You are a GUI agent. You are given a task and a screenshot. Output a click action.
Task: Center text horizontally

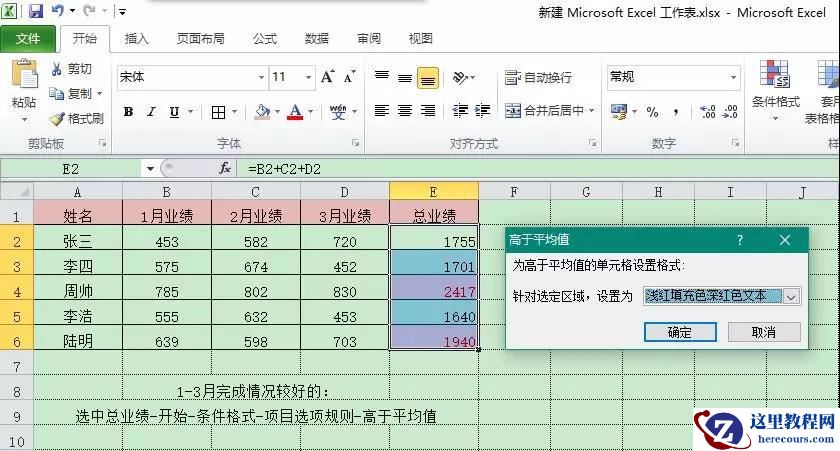pyautogui.click(x=405, y=111)
